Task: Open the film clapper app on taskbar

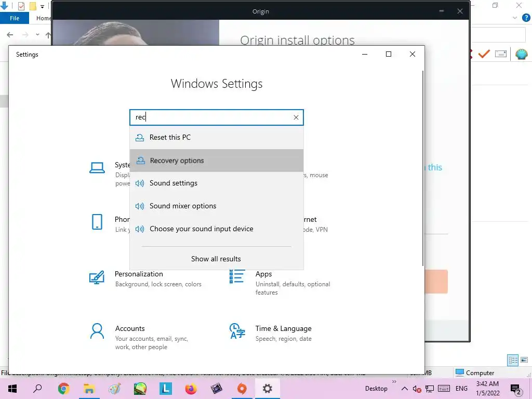Action: tap(217, 389)
